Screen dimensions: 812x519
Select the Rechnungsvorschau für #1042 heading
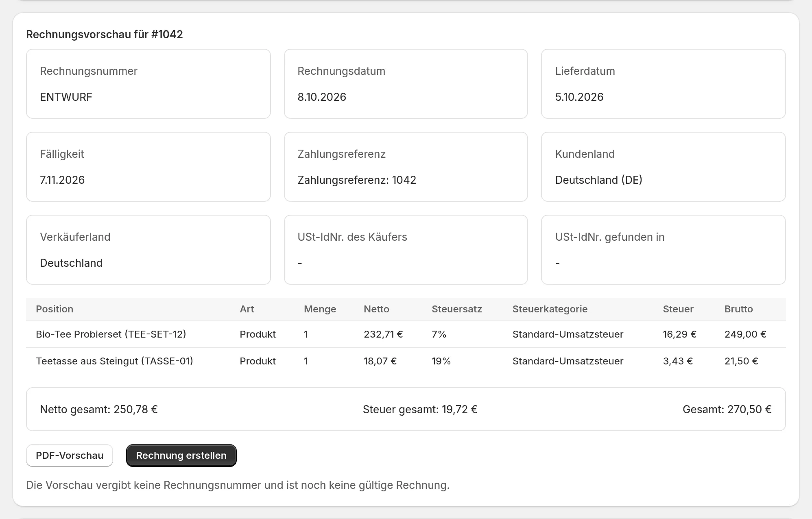[x=105, y=35]
